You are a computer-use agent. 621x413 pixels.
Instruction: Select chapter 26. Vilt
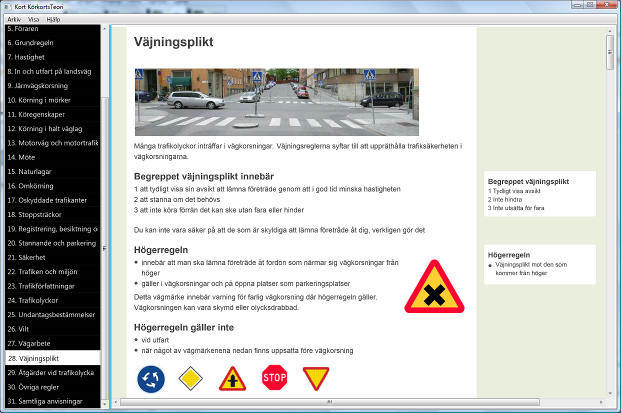53,329
